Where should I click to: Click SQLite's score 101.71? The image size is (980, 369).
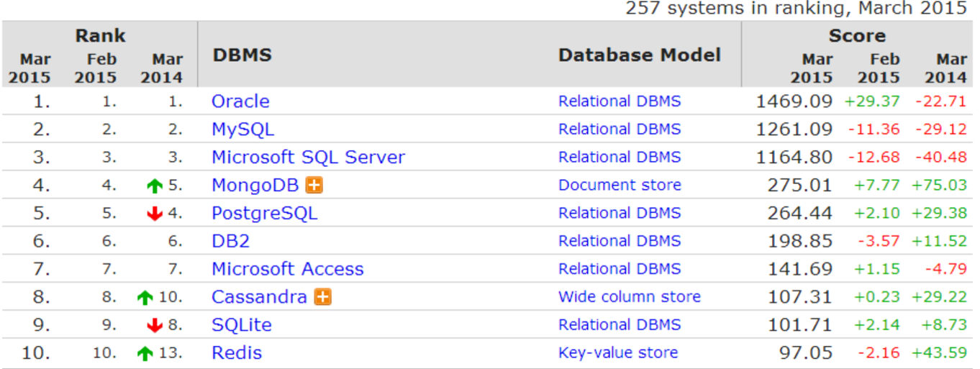tap(799, 324)
